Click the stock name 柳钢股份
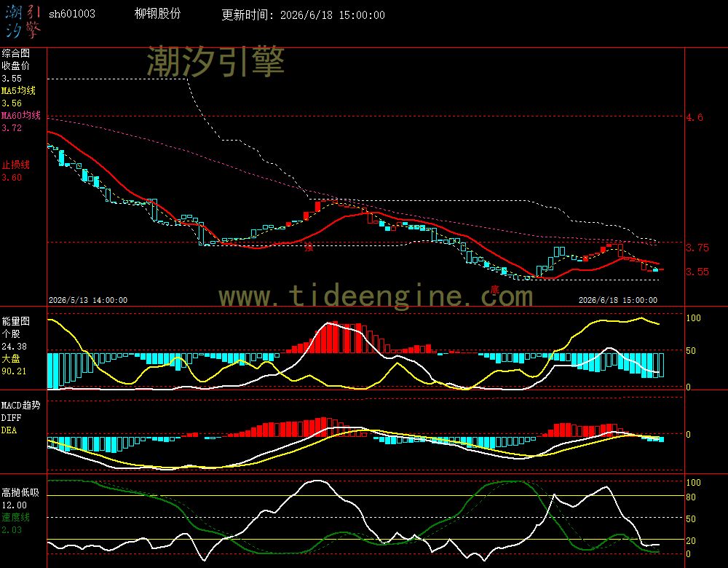Viewport: 728px width, 568px height. 157,13
